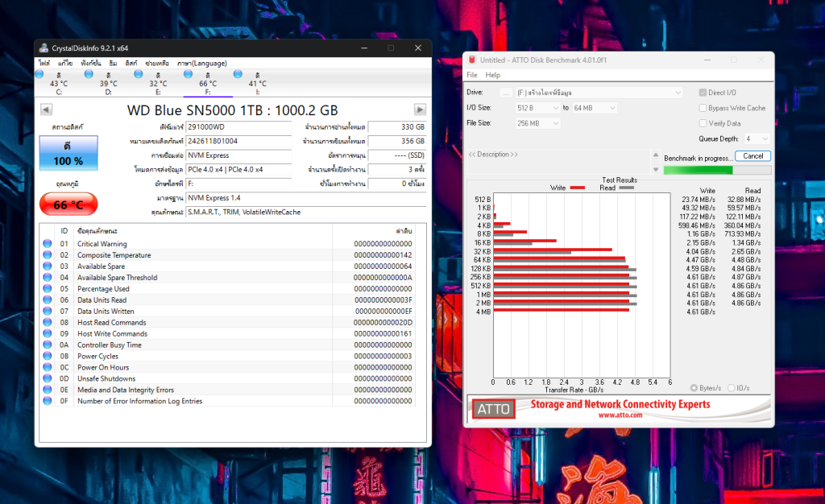Select the D: disk tab at 39 °C
Screen dimensions: 825x504
(x=108, y=83)
